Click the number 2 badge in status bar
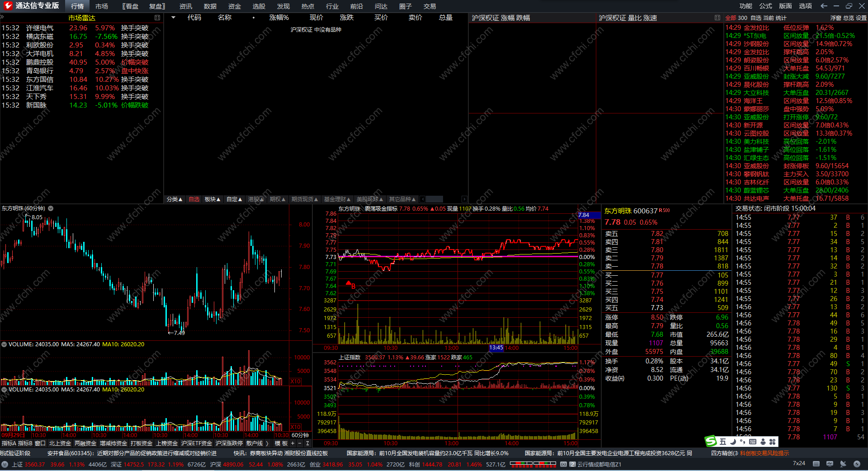 point(572,464)
